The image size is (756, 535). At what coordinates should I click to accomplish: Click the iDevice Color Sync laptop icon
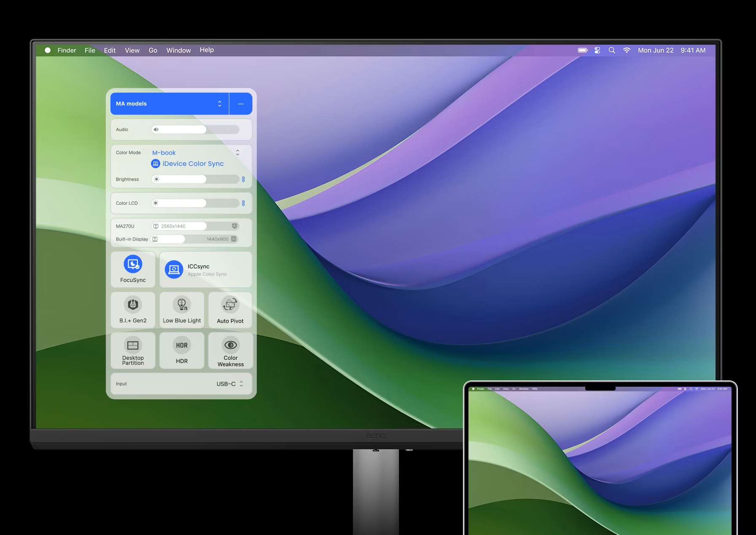(156, 164)
